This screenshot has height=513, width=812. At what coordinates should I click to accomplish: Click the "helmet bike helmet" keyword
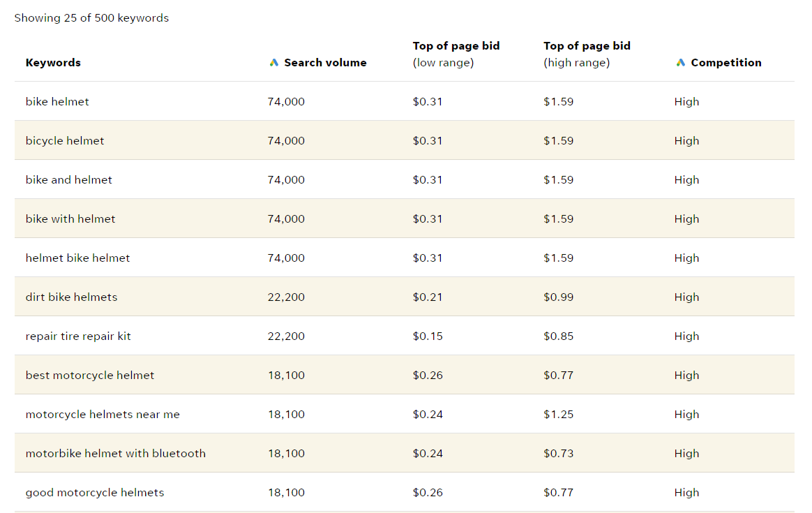point(77,258)
